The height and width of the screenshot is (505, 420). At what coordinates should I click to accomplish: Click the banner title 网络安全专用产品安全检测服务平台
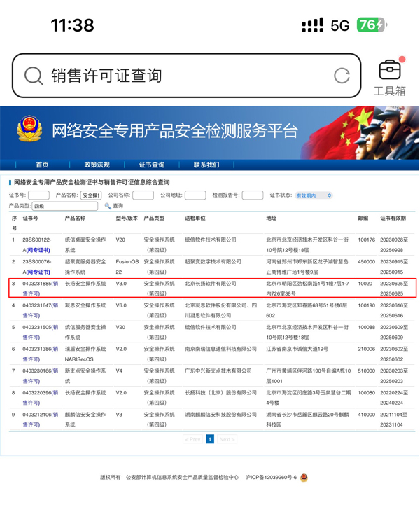175,130
